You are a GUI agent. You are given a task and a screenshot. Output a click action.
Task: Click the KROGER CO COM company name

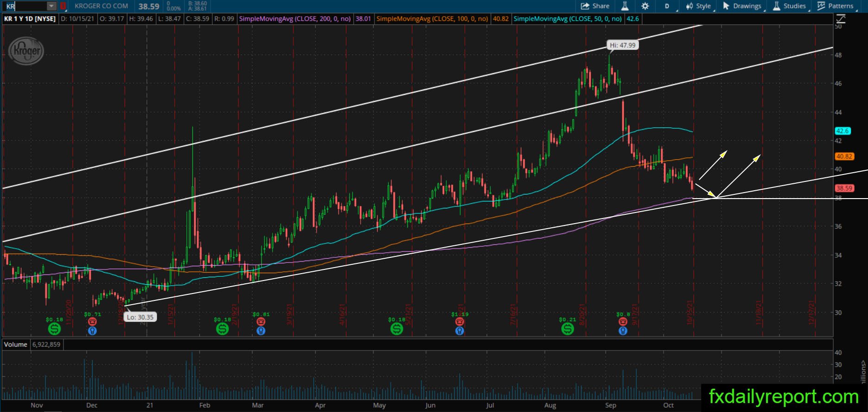coord(101,6)
